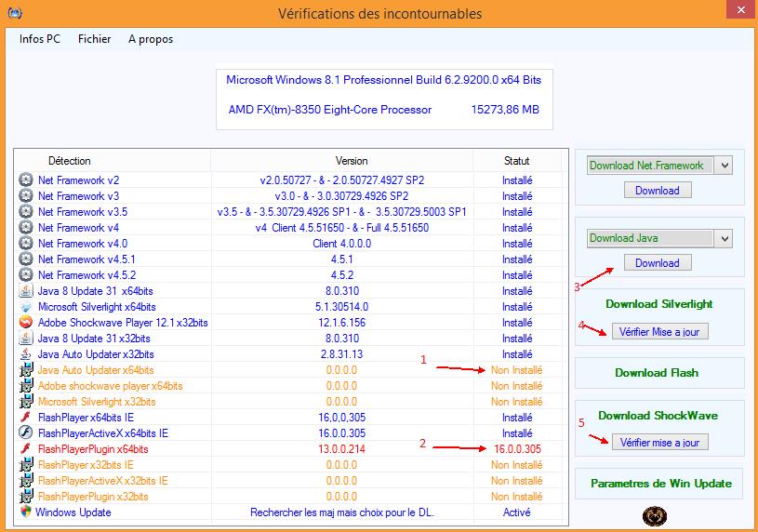This screenshot has width=758, height=532.
Task: Click 'Rechercher les maj mais choix pour le DL.'
Action: point(341,512)
